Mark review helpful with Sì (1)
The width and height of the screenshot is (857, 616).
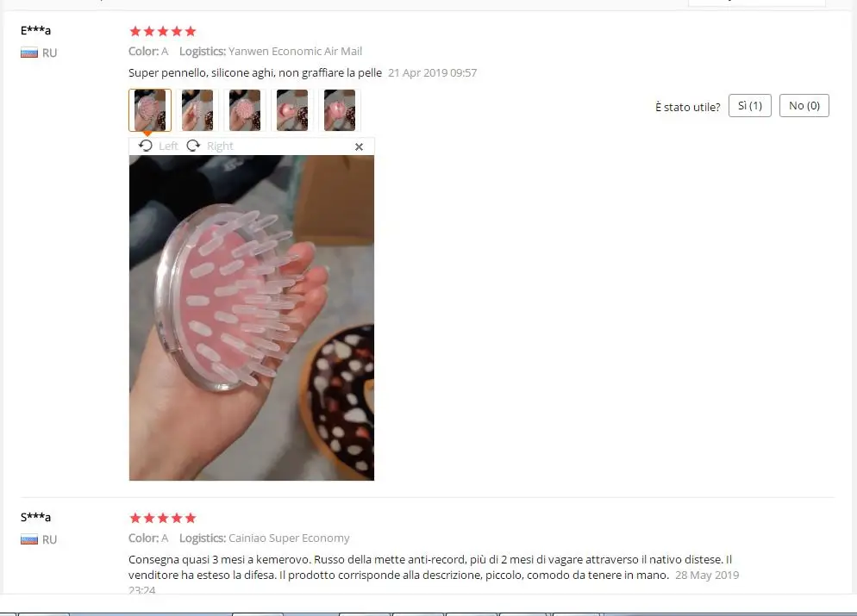click(x=750, y=105)
